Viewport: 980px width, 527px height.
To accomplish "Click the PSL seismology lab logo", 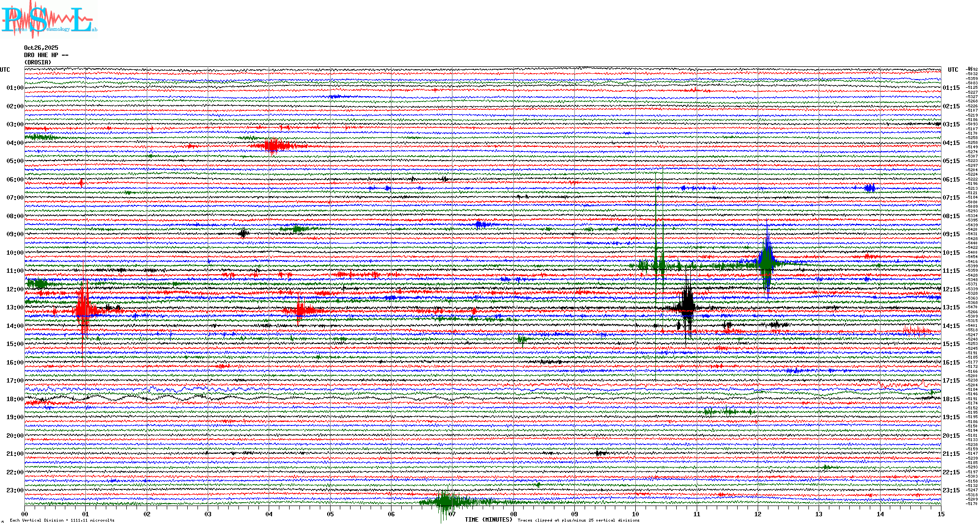I will [49, 20].
